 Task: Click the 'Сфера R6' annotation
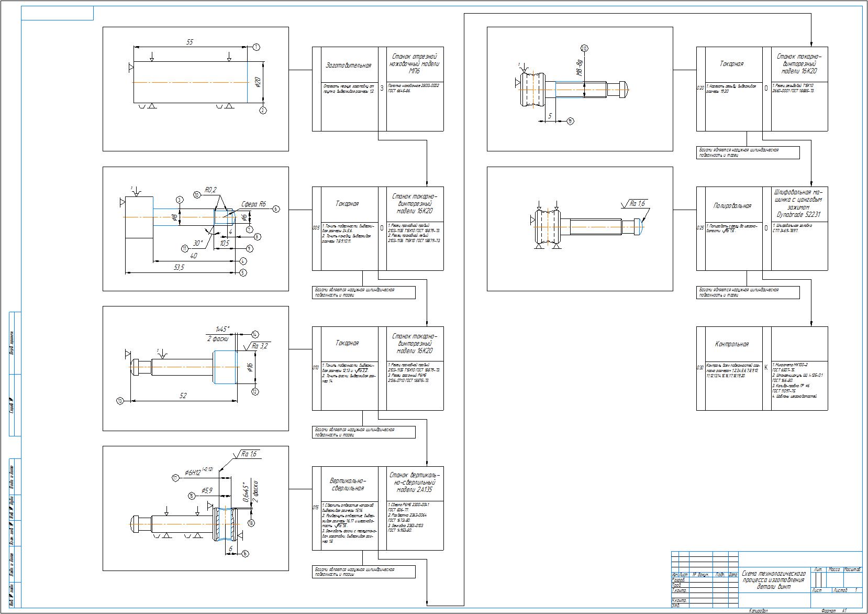pos(253,204)
